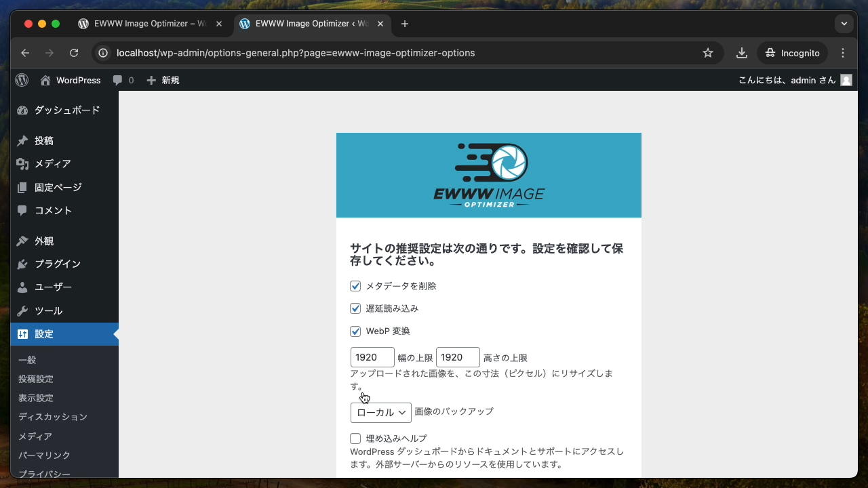Open ディスカッション submenu item
The height and width of the screenshot is (488, 868).
(53, 417)
